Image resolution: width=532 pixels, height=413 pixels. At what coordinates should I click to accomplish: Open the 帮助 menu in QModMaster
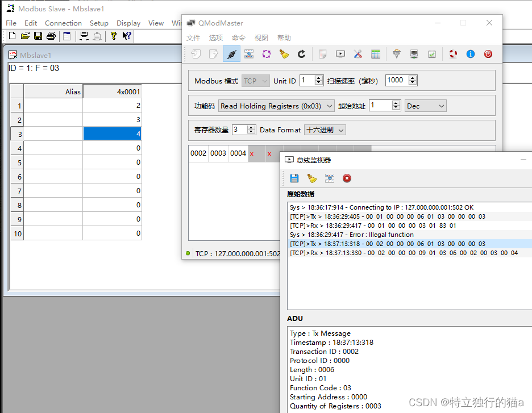(x=284, y=37)
